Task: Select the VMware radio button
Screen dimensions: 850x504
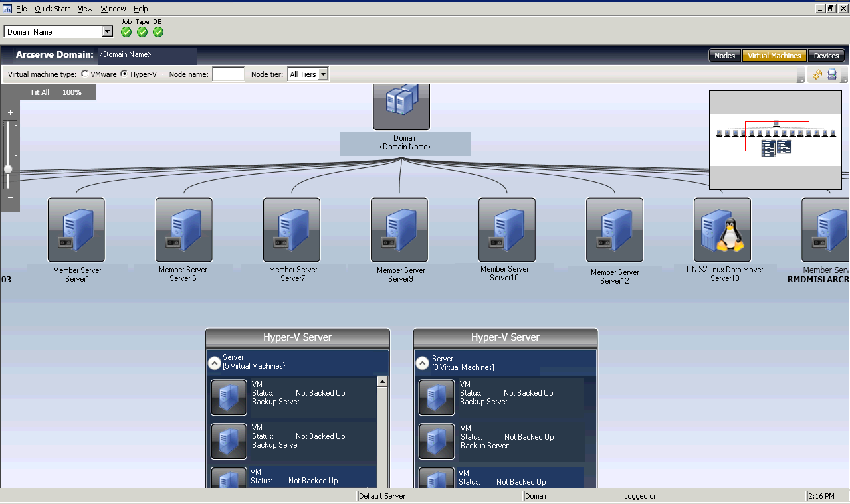Action: point(85,74)
